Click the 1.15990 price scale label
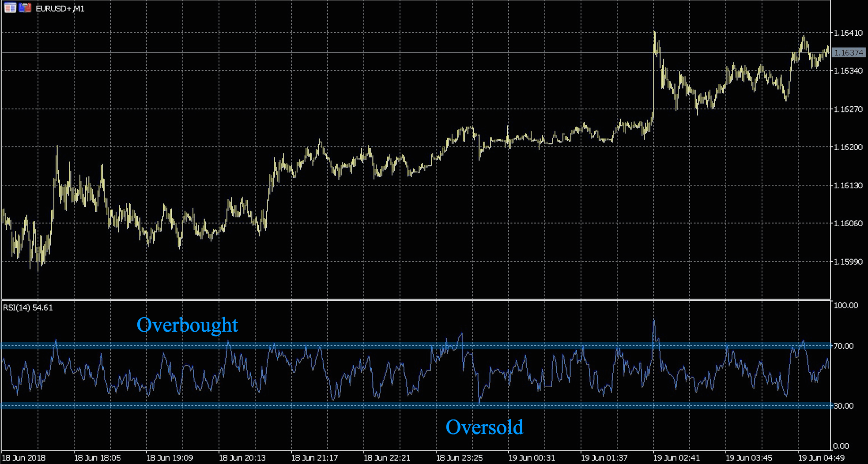This screenshot has height=464, width=868. tap(848, 262)
